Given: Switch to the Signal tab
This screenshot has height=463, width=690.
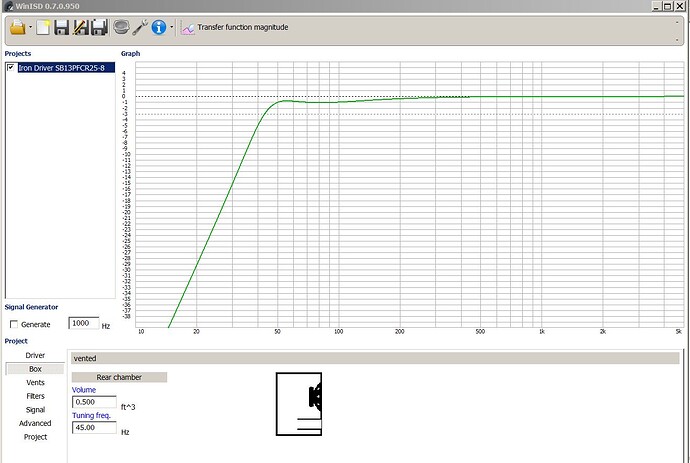Looking at the screenshot, I should click(x=35, y=410).
